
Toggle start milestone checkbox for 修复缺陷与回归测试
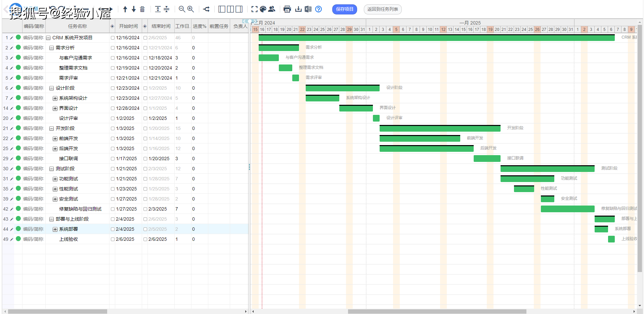(113, 209)
